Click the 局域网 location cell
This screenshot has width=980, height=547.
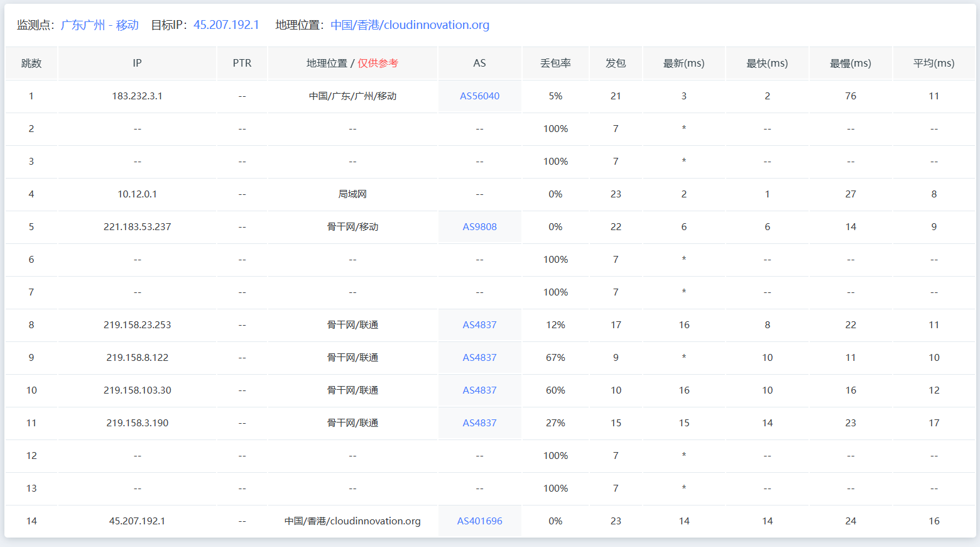(352, 194)
